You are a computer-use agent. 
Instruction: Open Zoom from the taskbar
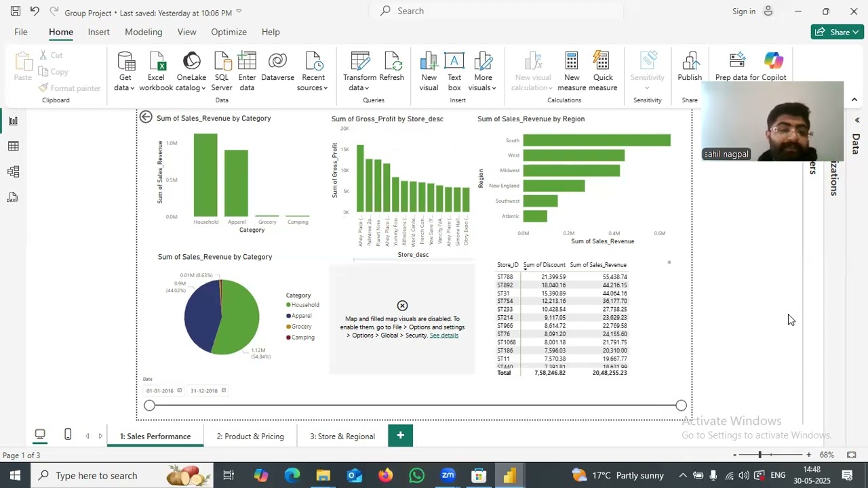(x=448, y=475)
